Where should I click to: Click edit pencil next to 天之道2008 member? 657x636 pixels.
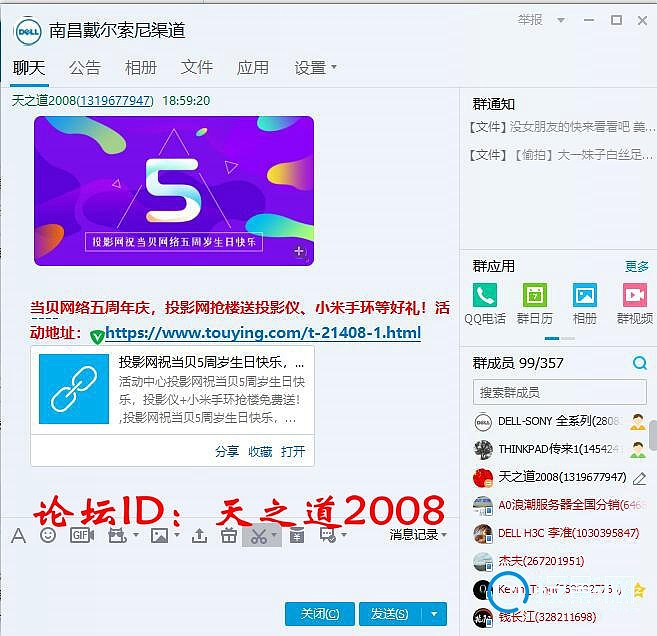click(639, 478)
